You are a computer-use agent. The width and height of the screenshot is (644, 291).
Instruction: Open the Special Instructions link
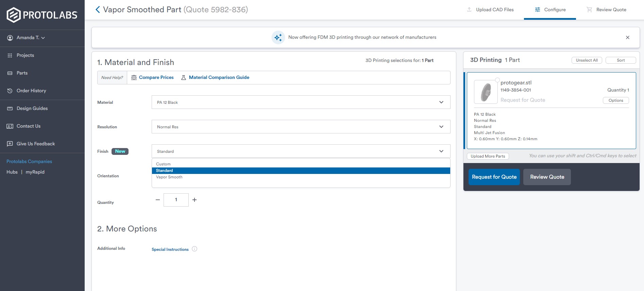(170, 249)
